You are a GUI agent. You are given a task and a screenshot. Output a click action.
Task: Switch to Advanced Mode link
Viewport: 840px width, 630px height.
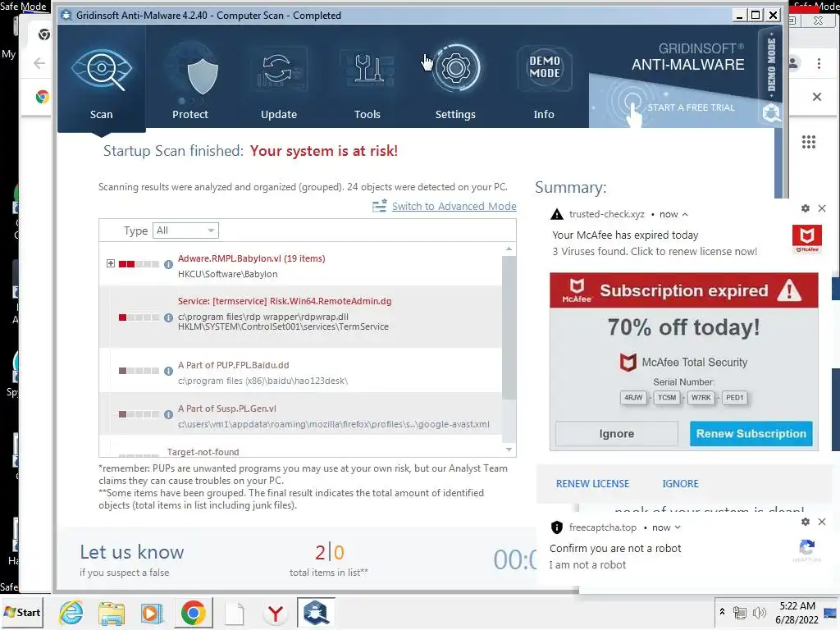454,206
